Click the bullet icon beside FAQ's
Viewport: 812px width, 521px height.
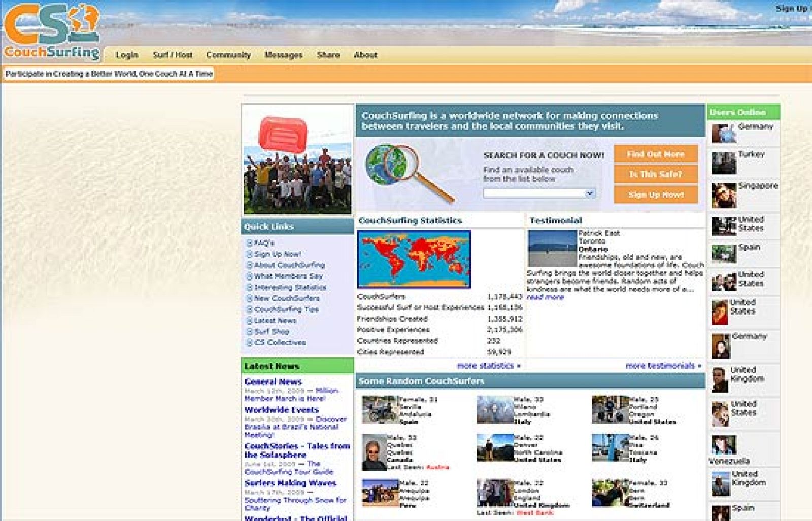249,243
